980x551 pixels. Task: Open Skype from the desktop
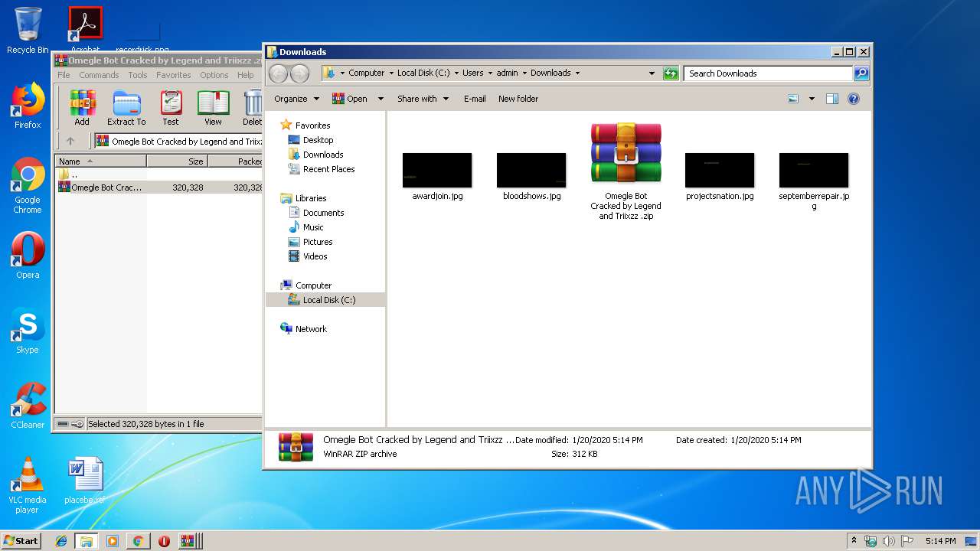28,331
